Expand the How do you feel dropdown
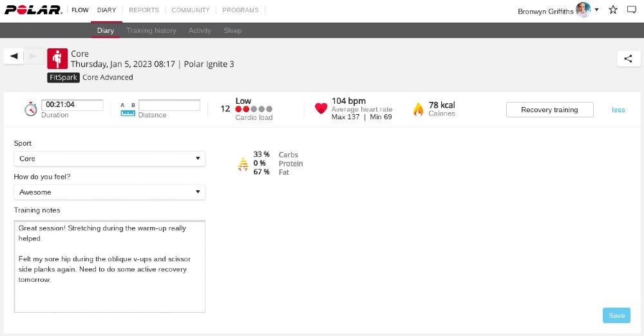Image resolution: width=644 pixels, height=336 pixels. pos(109,192)
